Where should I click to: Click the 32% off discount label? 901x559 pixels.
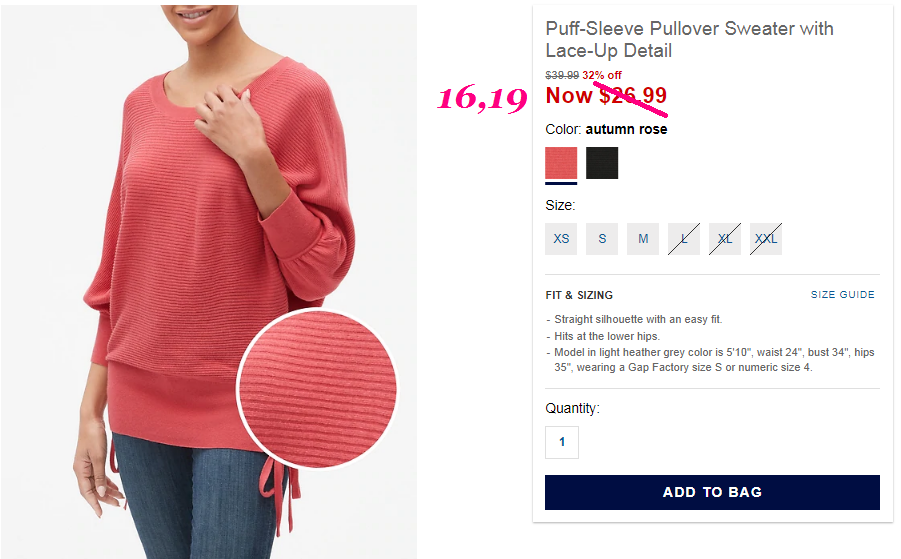pyautogui.click(x=602, y=75)
